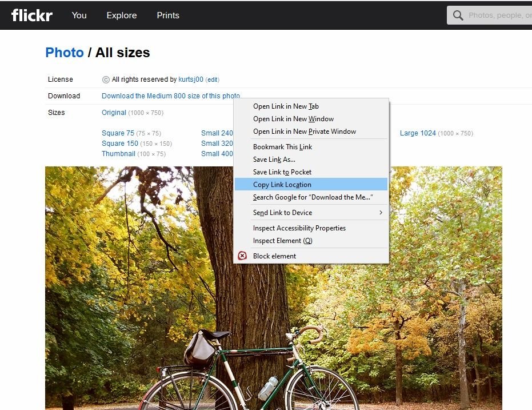
Task: Select the Square 75 size
Action: [118, 133]
